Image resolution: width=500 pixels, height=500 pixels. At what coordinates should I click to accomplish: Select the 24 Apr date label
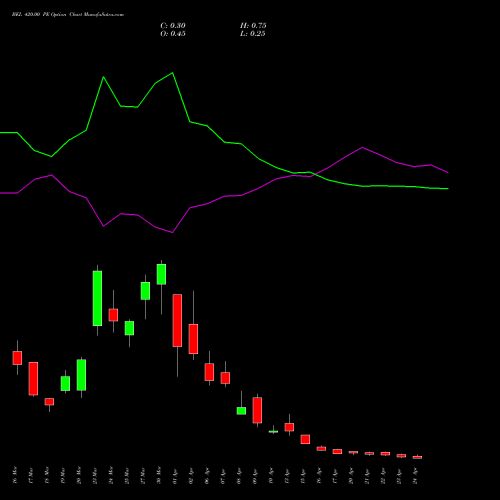click(415, 476)
